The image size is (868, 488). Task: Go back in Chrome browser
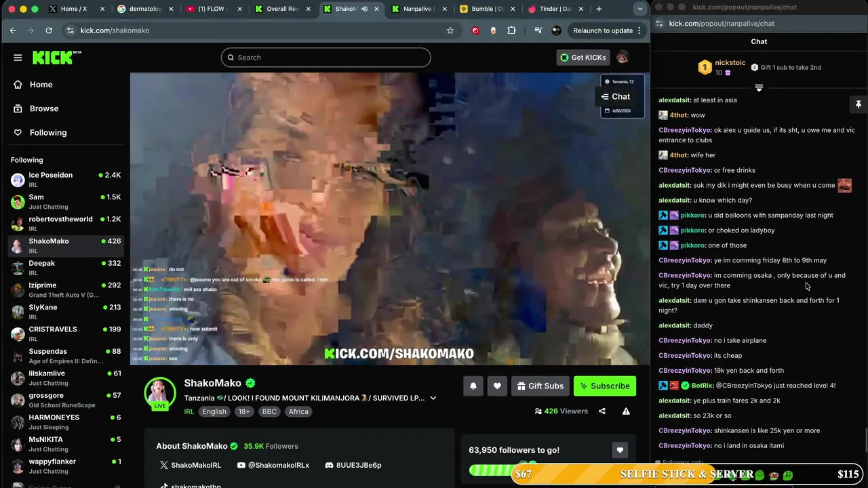[x=13, y=30]
